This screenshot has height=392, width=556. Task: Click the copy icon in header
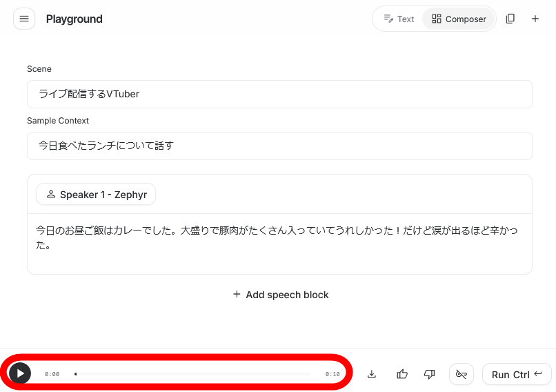tap(510, 19)
